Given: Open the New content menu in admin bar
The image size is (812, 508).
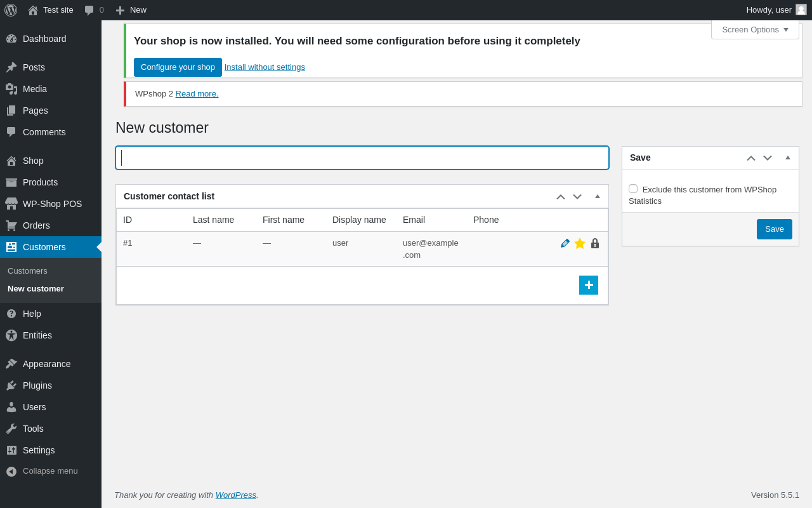Looking at the screenshot, I should [x=131, y=10].
